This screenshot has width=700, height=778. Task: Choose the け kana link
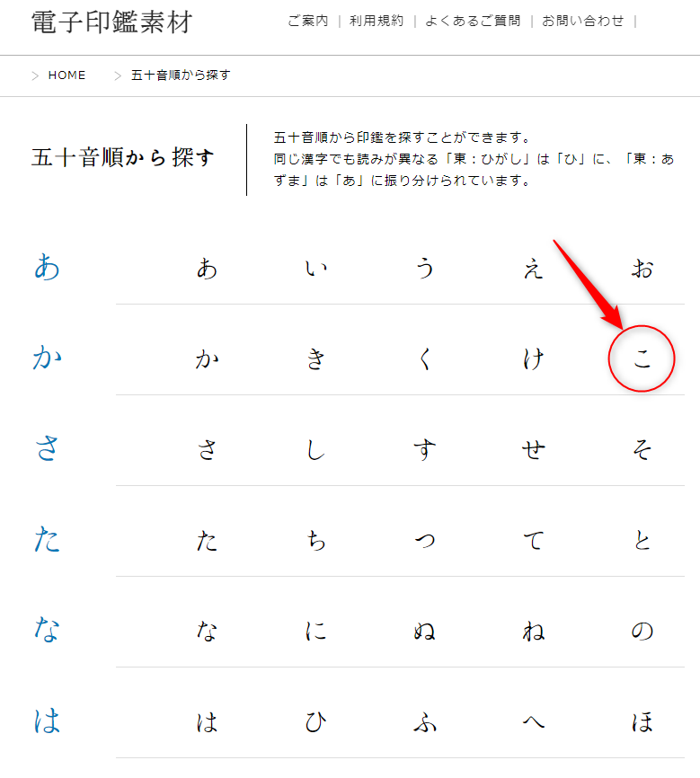534,358
